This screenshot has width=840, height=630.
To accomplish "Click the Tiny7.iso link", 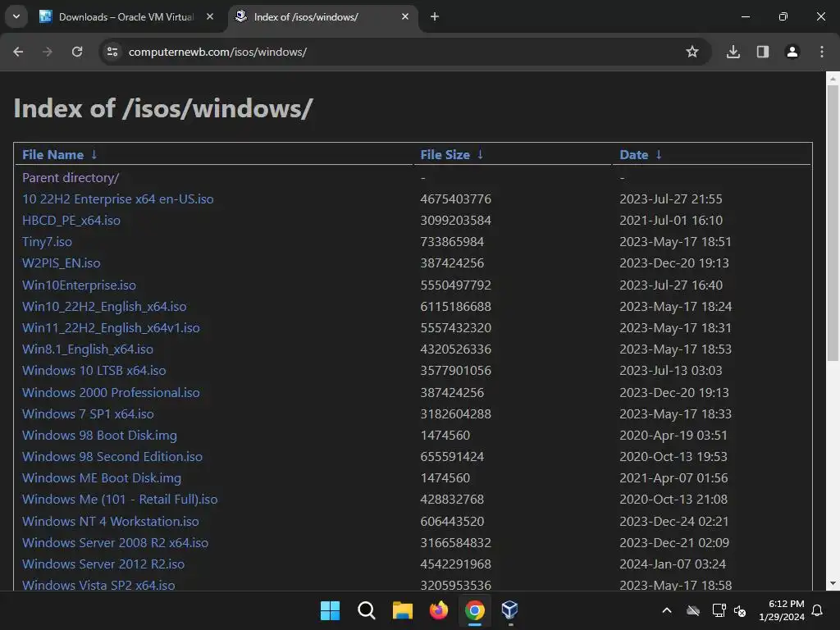I will click(47, 242).
